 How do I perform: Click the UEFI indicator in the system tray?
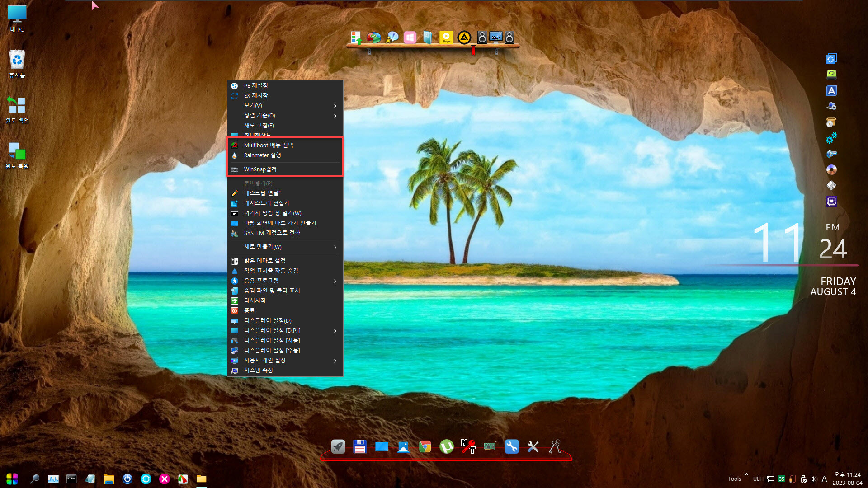tap(758, 479)
